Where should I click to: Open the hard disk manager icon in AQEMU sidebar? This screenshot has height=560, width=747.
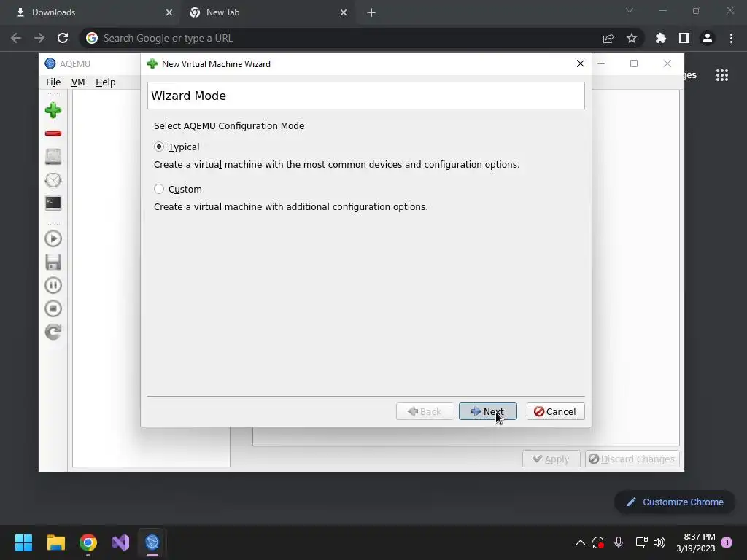[x=53, y=157]
